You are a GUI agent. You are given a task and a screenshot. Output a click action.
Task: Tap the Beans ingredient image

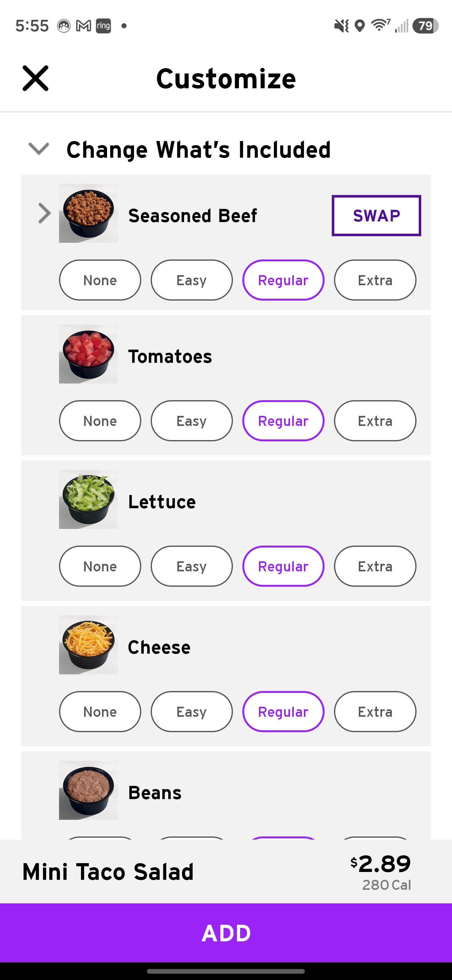[x=88, y=790]
